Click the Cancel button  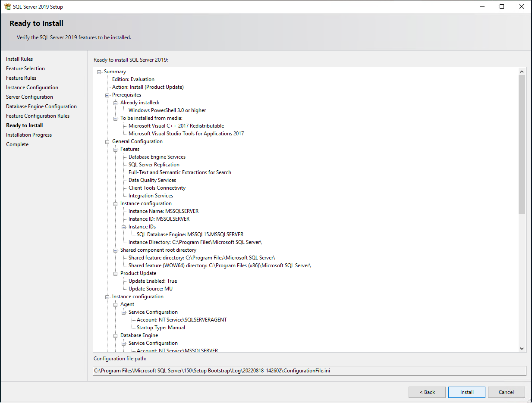click(x=507, y=392)
